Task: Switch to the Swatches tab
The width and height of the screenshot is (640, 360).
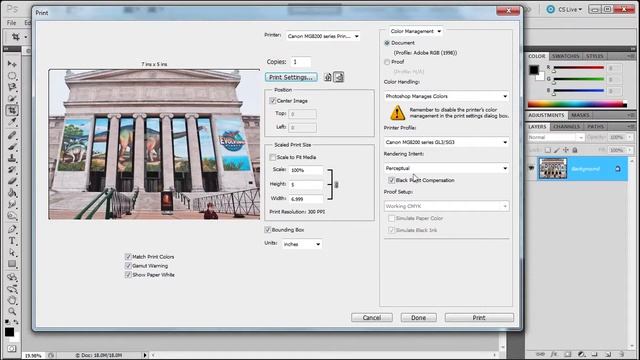Action: 565,56
